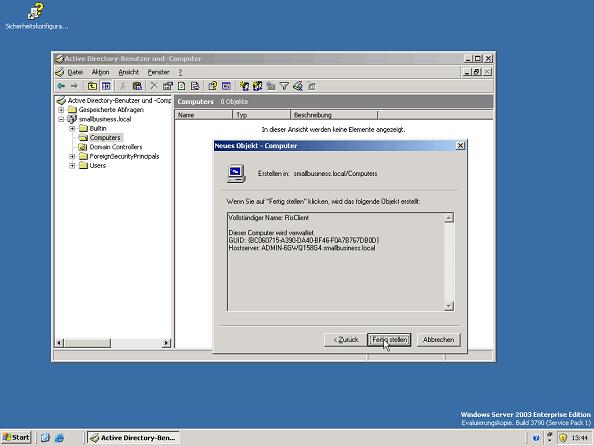The height and width of the screenshot is (446, 594).
Task: Click the Help question mark toolbar icon
Action: tap(213, 86)
